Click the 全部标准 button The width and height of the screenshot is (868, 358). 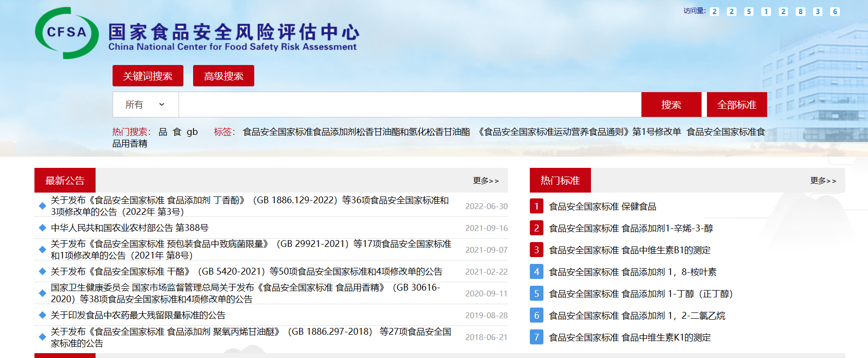point(737,105)
